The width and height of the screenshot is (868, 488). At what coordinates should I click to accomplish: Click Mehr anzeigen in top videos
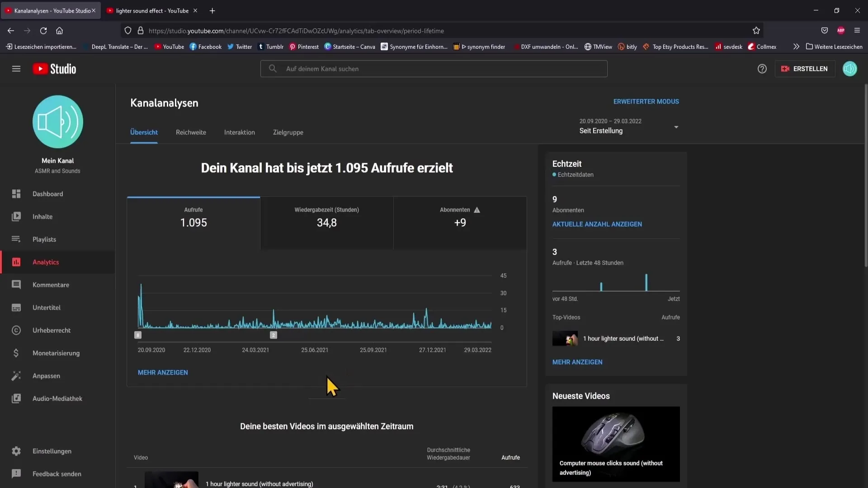click(x=577, y=361)
